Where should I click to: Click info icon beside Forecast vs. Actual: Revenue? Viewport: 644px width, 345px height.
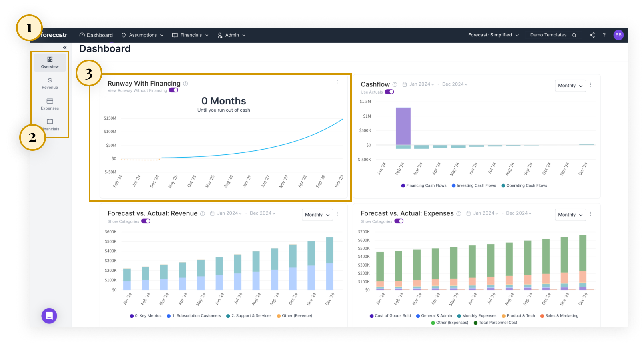click(x=203, y=214)
